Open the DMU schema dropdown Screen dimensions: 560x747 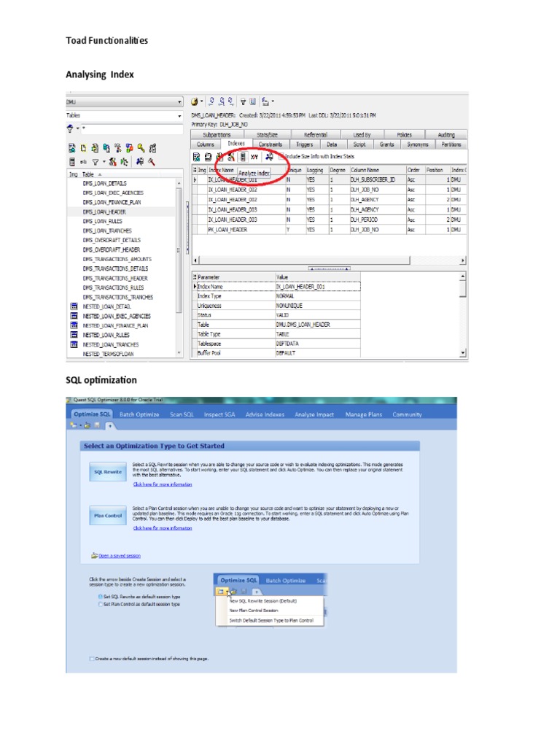pyautogui.click(x=179, y=102)
